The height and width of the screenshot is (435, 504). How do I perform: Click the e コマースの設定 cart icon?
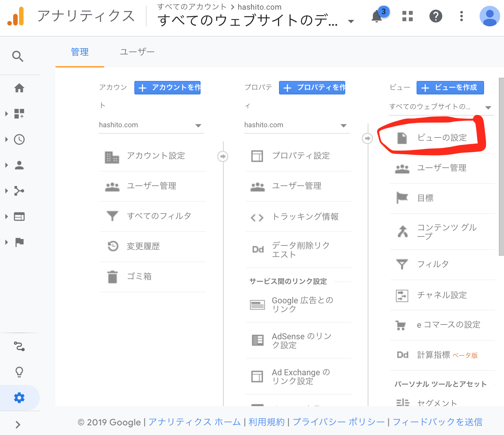tap(401, 325)
